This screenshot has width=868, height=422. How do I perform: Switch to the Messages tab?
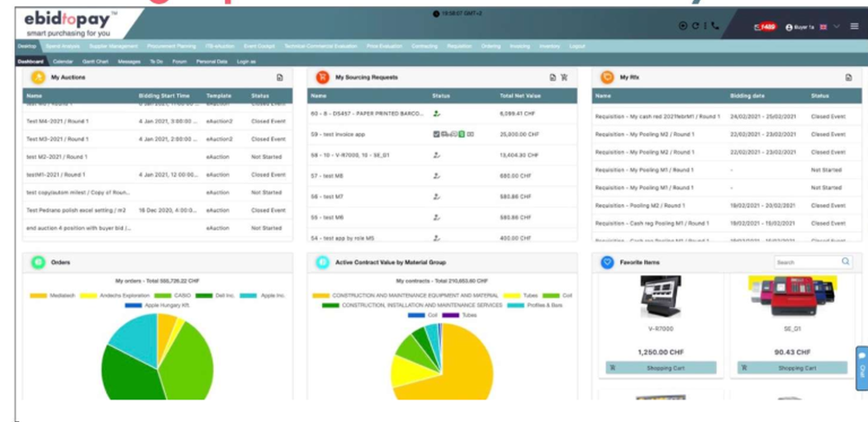(129, 62)
